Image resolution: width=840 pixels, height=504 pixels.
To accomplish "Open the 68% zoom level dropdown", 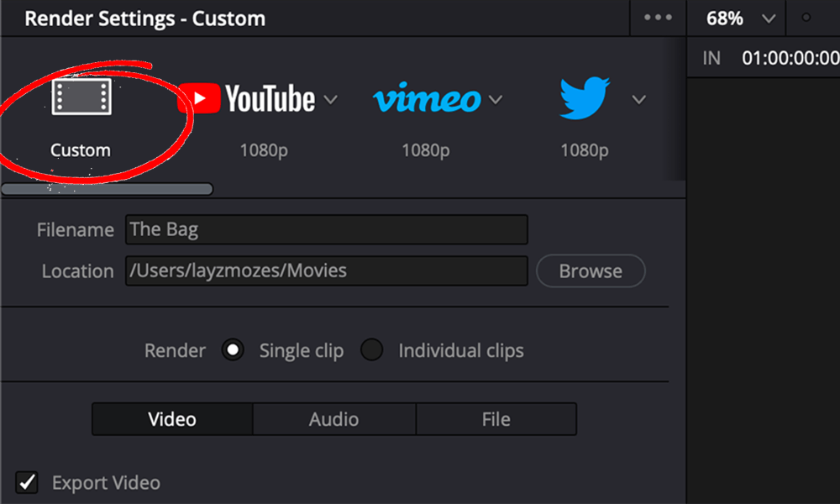I will [x=767, y=18].
